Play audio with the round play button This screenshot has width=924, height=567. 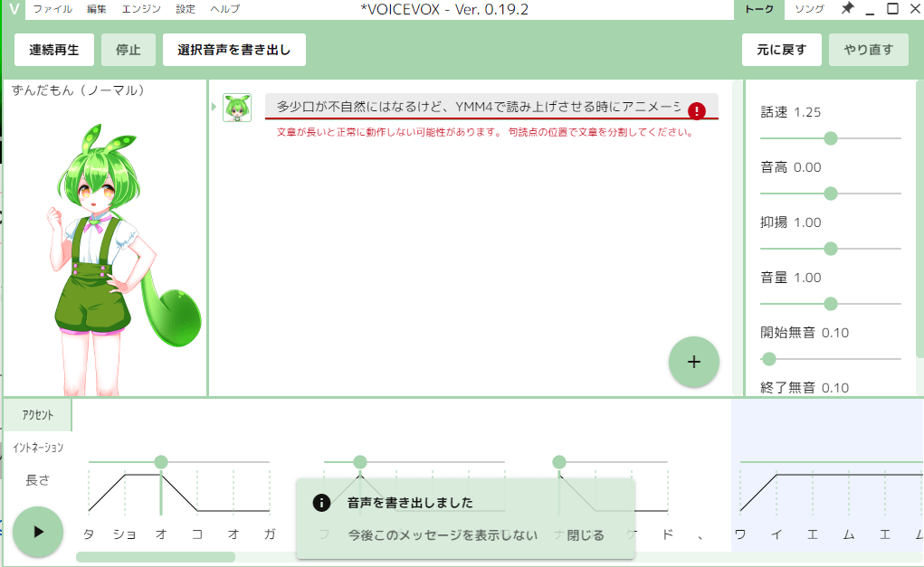[38, 532]
